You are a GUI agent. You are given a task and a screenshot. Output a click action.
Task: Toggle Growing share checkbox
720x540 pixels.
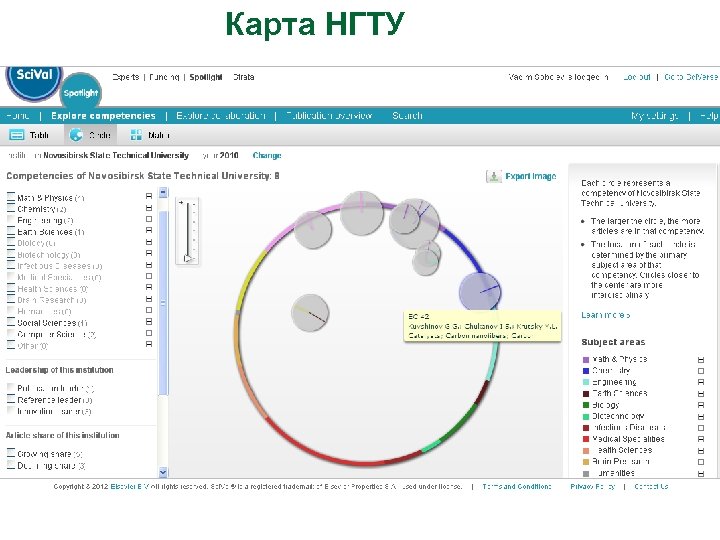tap(11, 453)
